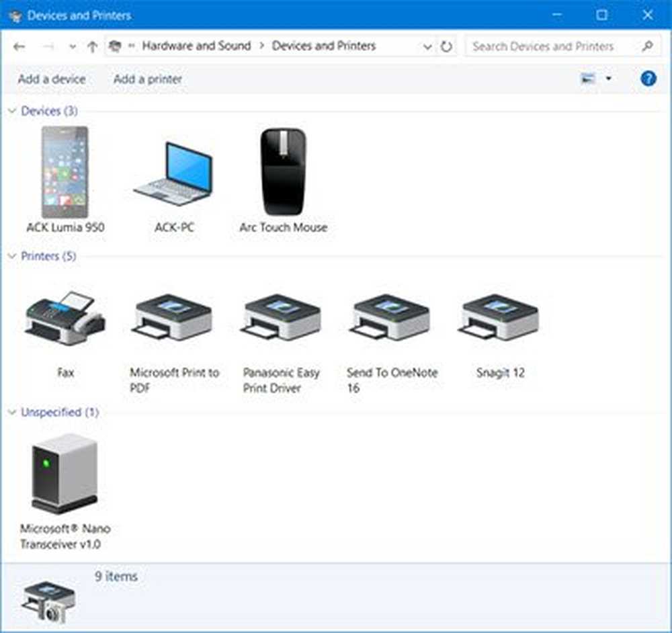Click the Devices and Printers breadcrumb
Viewport: 672px width, 633px height.
(x=324, y=46)
